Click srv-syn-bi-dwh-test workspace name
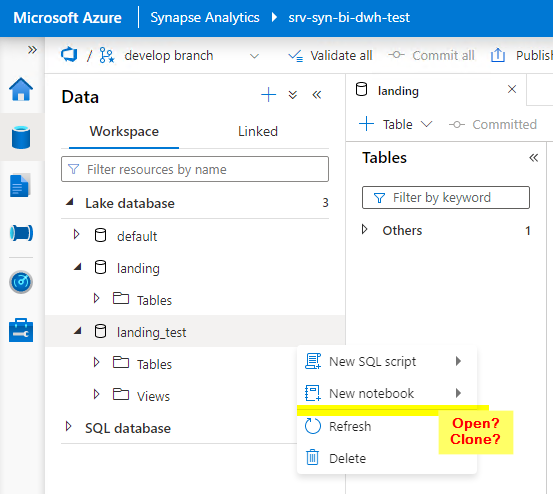This screenshot has height=494, width=553. tap(349, 18)
